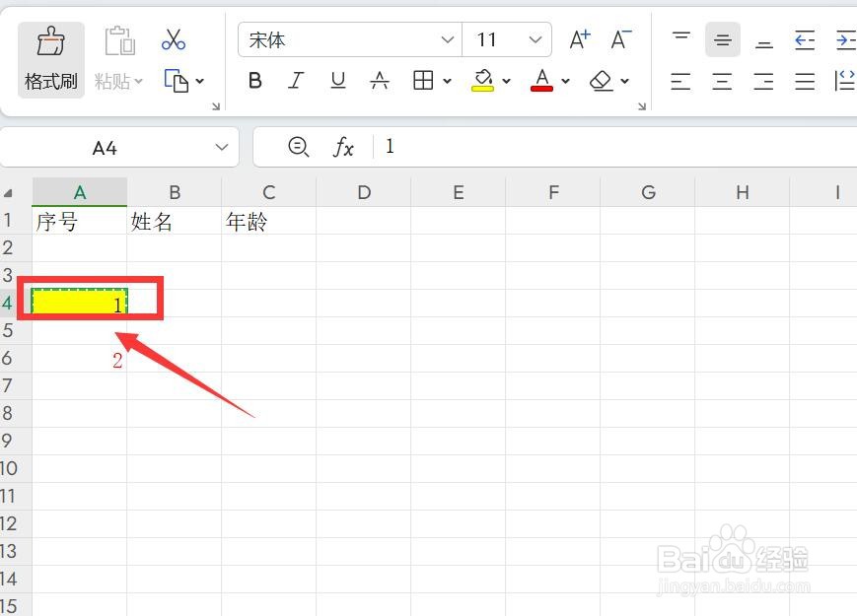This screenshot has height=616, width=857.
Task: Toggle italic formatting
Action: (296, 80)
